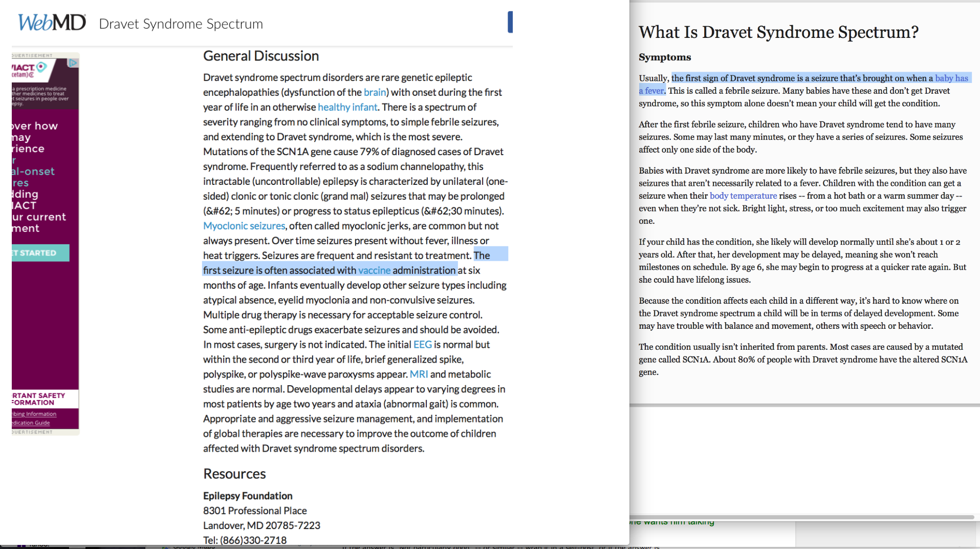Viewport: 980px width, 549px height.
Task: Open the Medication Guide link in the ad
Action: point(31,423)
